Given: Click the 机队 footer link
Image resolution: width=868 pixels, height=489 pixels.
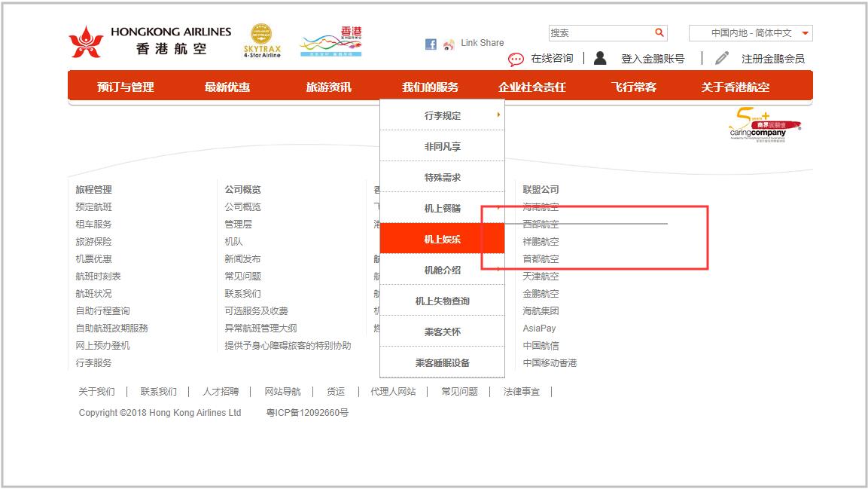Looking at the screenshot, I should point(233,241).
